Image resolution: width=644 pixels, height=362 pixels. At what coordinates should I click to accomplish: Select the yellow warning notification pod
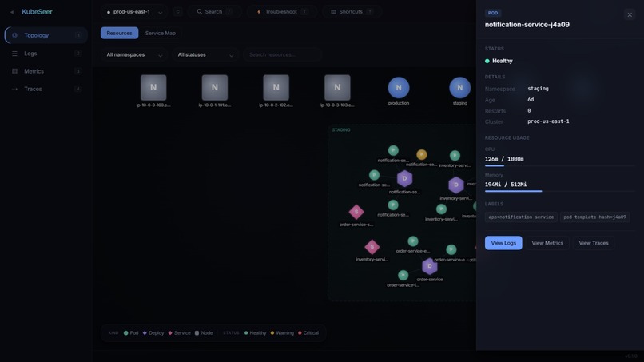(421, 154)
